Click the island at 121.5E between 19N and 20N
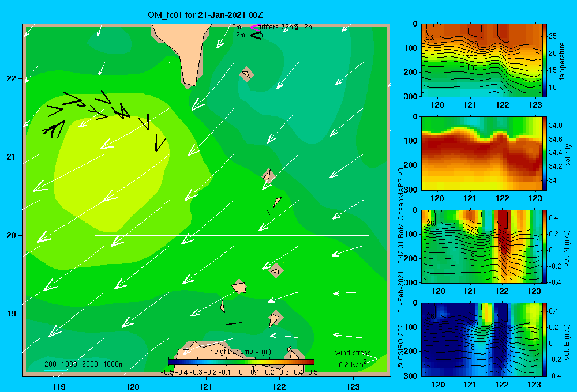This screenshot has width=577, height=392. pyautogui.click(x=239, y=287)
